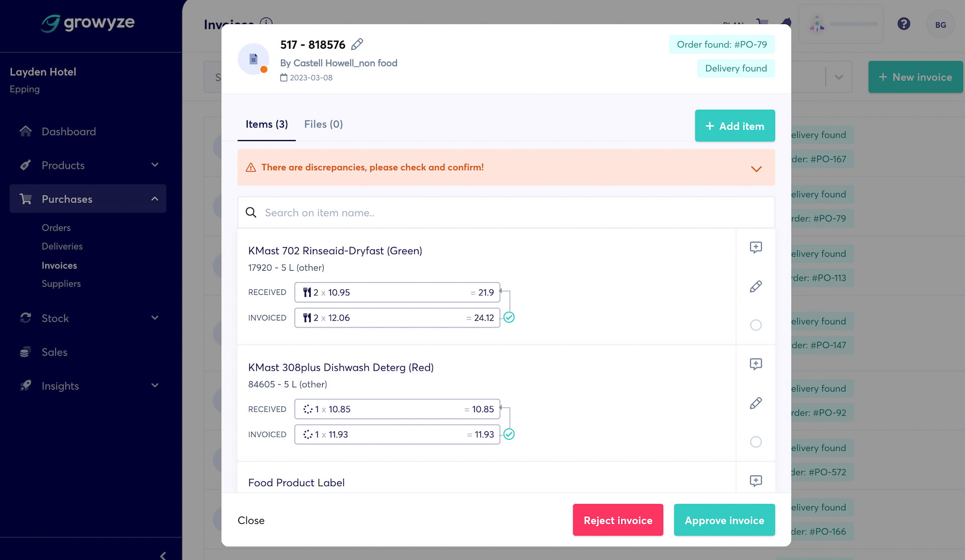Viewport: 965px width, 560px height.
Task: Edit the KMast 702 Rinseaid-Dryfast item
Action: [x=755, y=286]
